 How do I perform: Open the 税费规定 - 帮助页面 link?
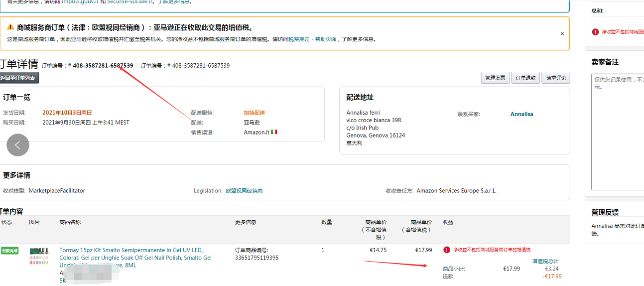(x=313, y=39)
